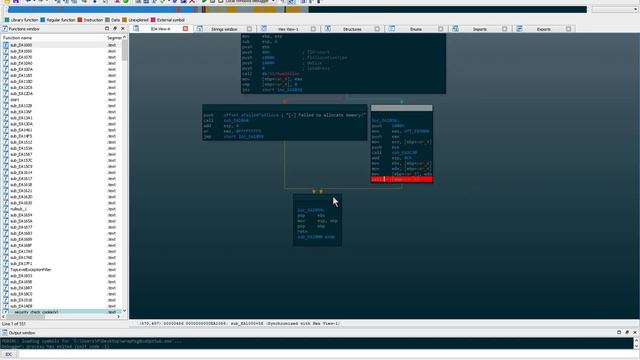Click the functions list scroll-up arrow
The image size is (640, 360).
124,37
